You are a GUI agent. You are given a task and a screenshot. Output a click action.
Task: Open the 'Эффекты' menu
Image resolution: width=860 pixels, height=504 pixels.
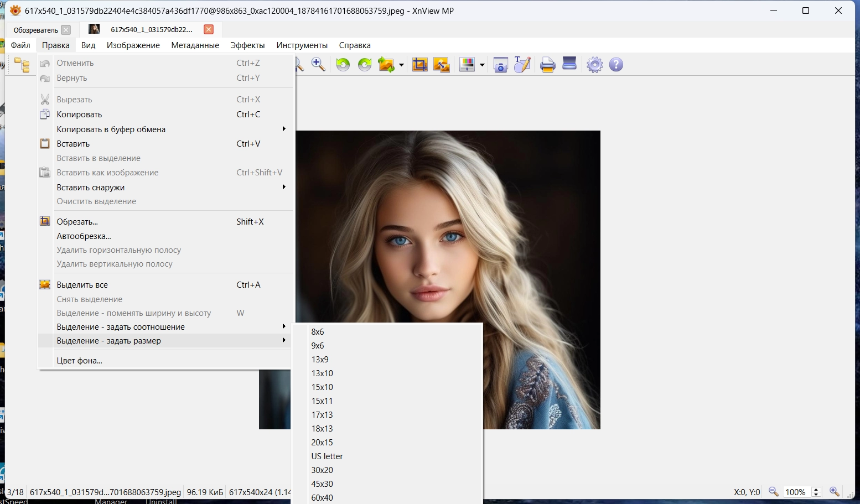[247, 45]
